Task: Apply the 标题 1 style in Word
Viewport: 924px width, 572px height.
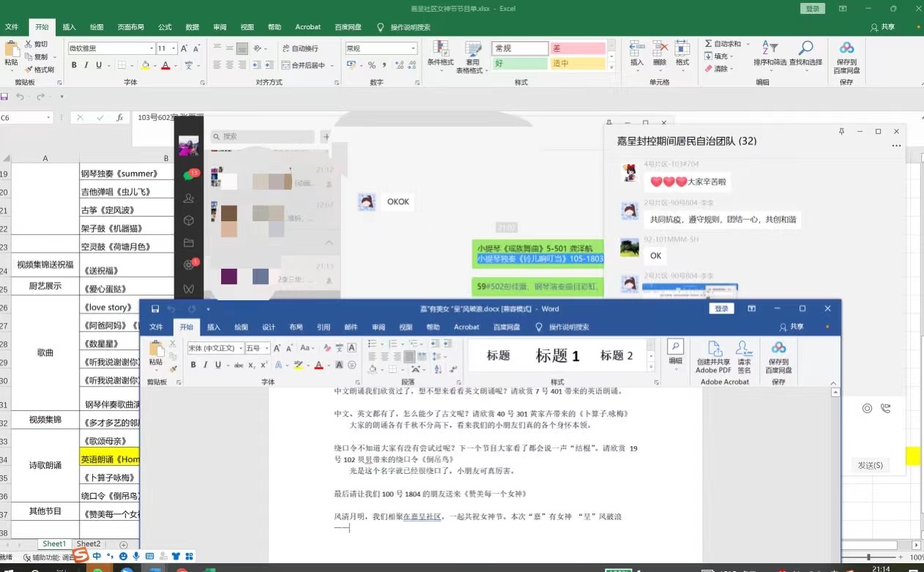Action: [x=557, y=355]
